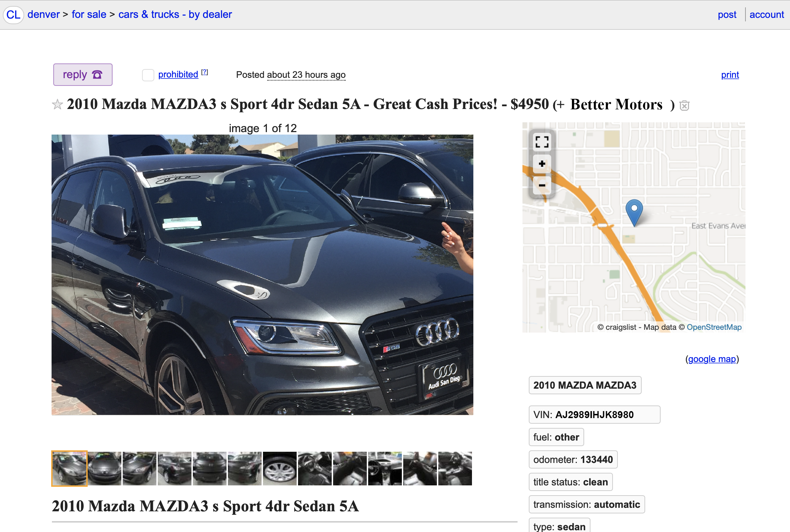Open the prohibited help [?] superscript

tap(205, 72)
